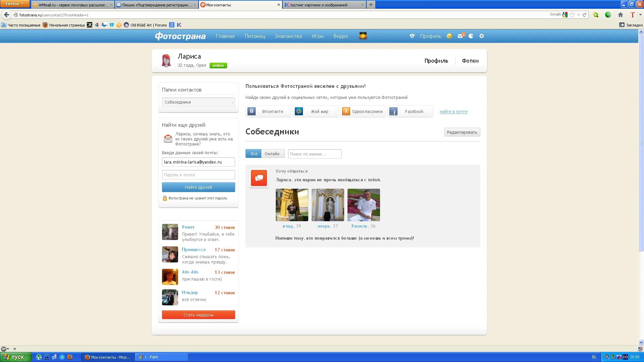Expand toolbar overflow arrow next to T
The width and height of the screenshot is (644, 362).
pyautogui.click(x=640, y=15)
